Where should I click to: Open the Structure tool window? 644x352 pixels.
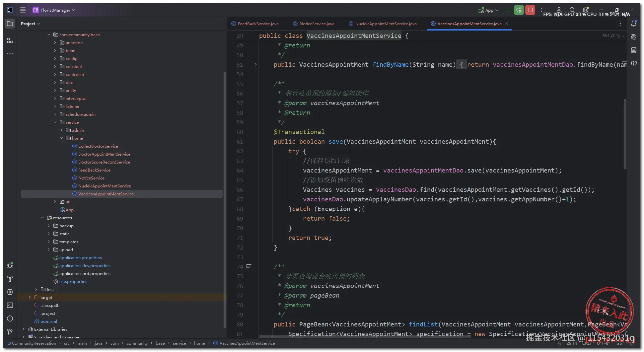point(10,40)
